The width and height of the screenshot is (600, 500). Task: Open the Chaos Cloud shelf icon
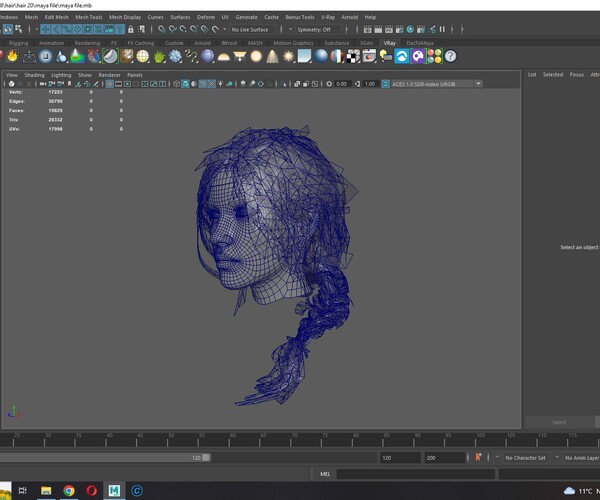click(402, 56)
